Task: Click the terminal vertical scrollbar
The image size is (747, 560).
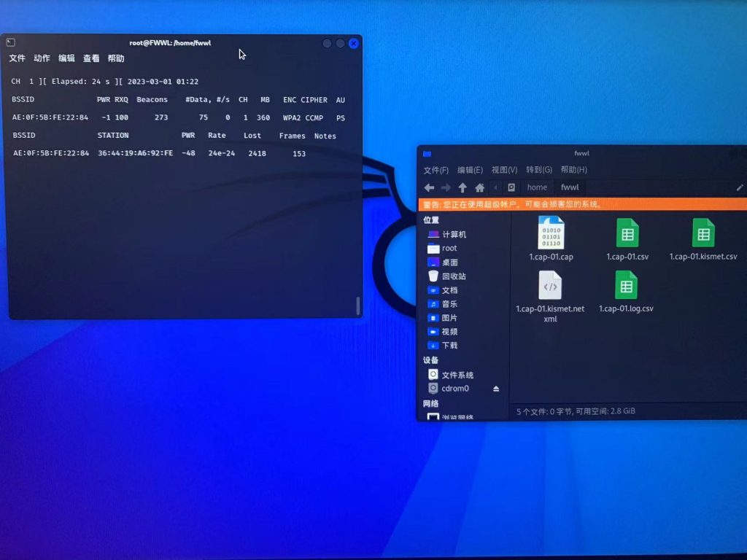Action: 357,306
